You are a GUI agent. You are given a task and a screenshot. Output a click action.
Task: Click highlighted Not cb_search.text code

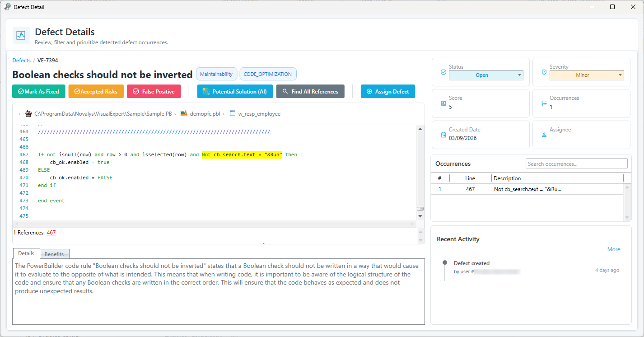(242, 154)
